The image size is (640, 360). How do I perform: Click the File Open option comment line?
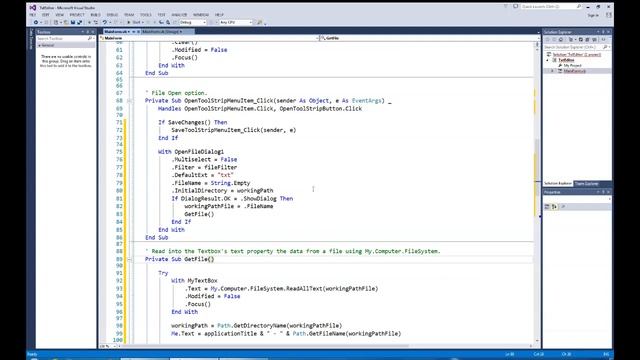176,93
